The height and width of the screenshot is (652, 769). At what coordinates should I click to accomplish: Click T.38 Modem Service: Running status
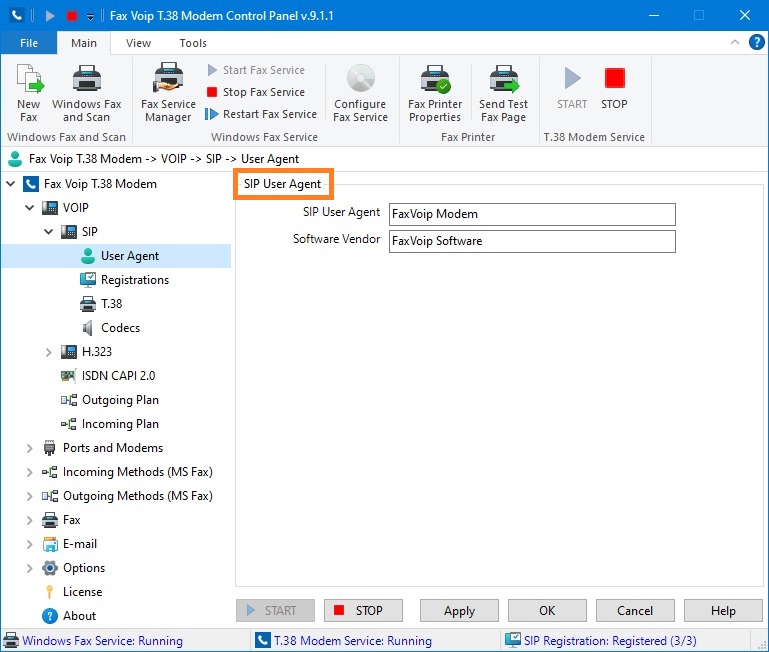point(353,641)
